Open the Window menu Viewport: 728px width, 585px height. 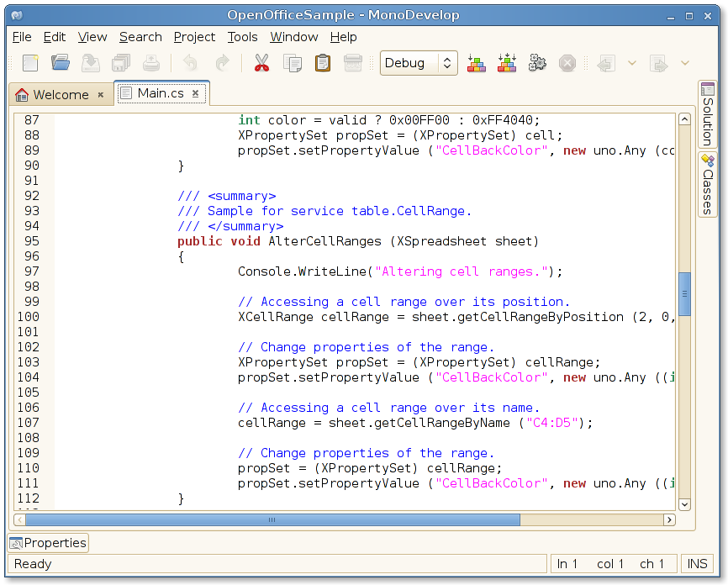click(x=294, y=37)
